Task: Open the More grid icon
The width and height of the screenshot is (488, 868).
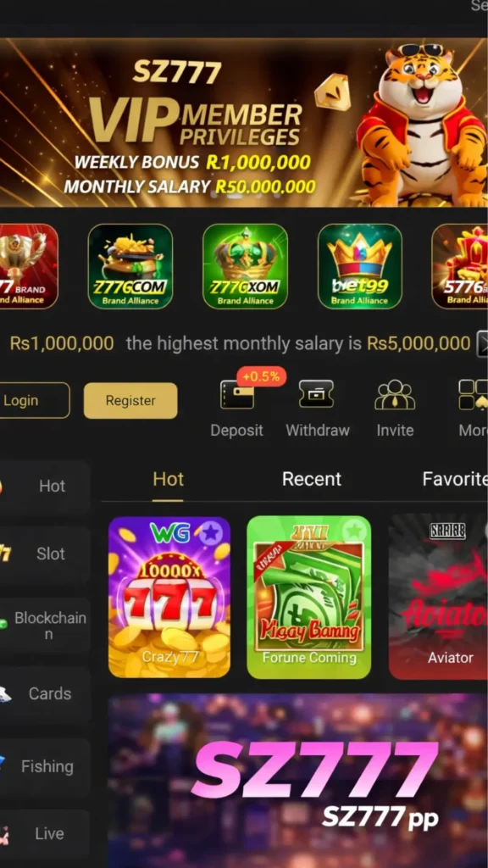Action: [473, 395]
